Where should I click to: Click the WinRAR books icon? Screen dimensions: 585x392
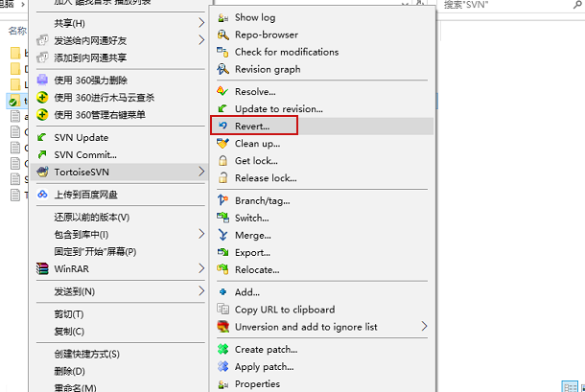(42, 268)
